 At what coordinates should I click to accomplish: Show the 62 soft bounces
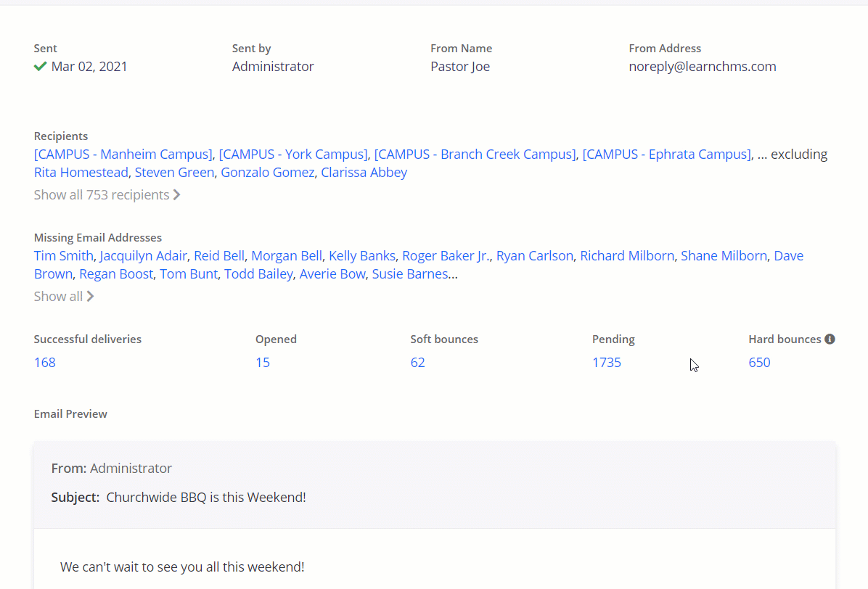417,363
